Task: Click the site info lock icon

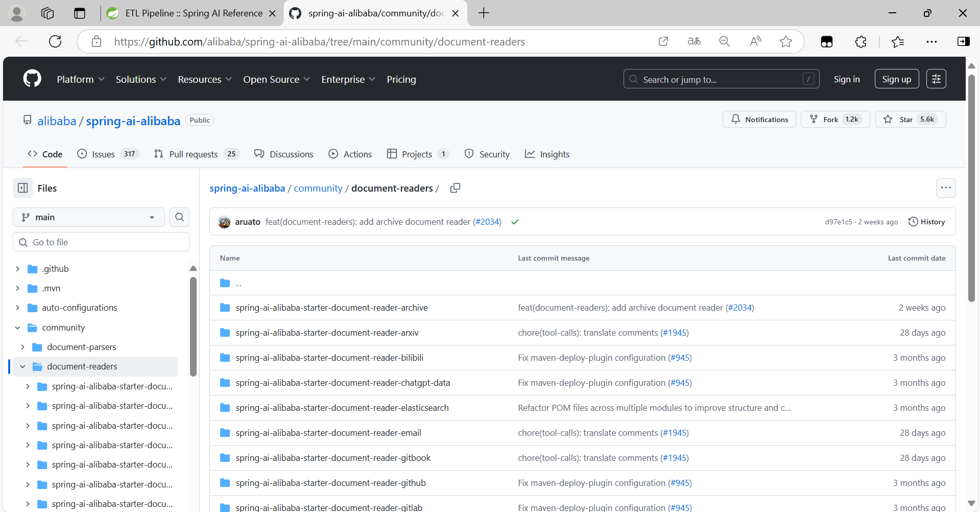Action: 97,41
